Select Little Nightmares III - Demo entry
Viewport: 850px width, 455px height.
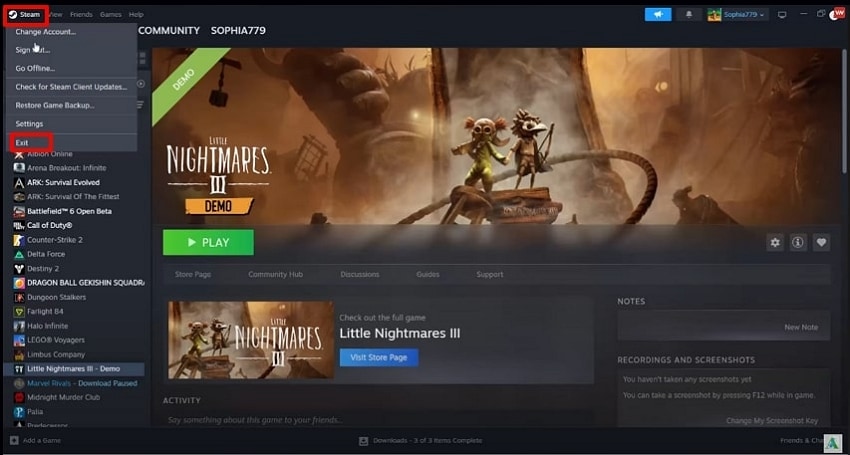click(x=74, y=369)
